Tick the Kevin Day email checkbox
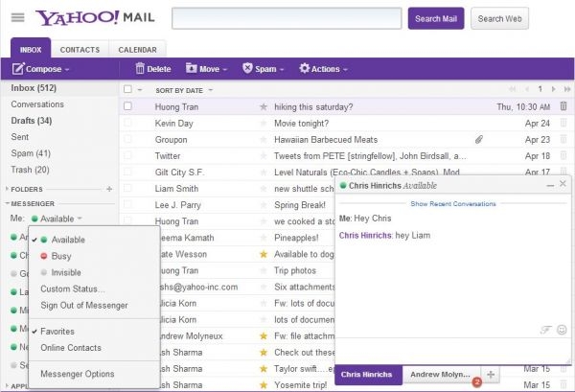The image size is (575, 392). (x=127, y=123)
